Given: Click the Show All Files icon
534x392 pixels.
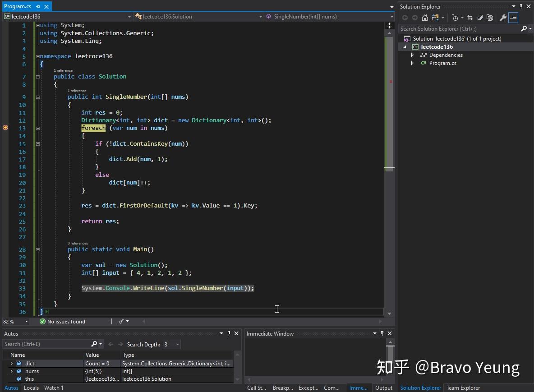Looking at the screenshot, I should click(489, 18).
